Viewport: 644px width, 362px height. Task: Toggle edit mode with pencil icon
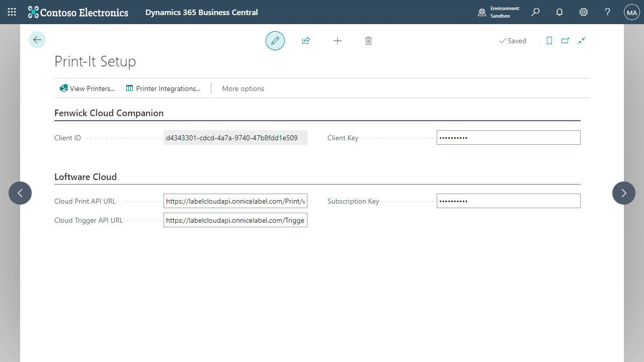click(x=275, y=41)
